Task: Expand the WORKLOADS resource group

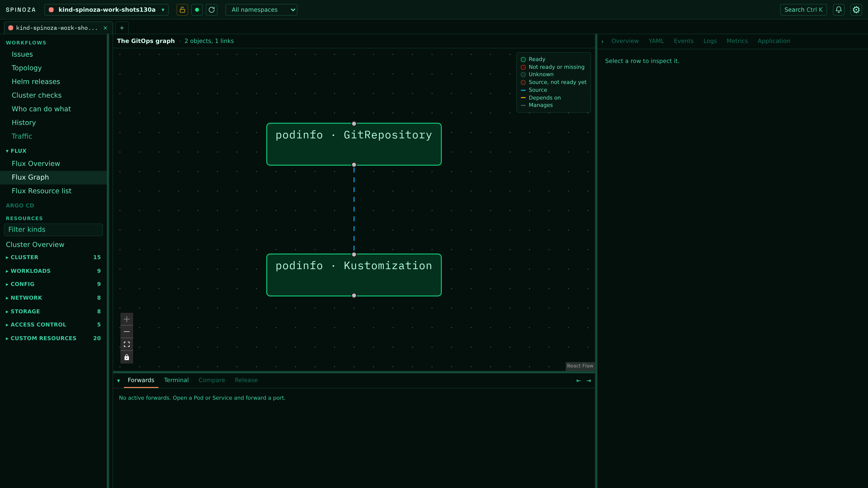Action: pyautogui.click(x=53, y=271)
